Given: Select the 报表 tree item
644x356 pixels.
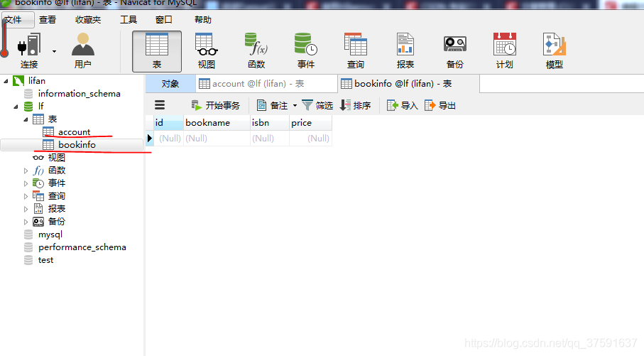Looking at the screenshot, I should pos(57,209).
